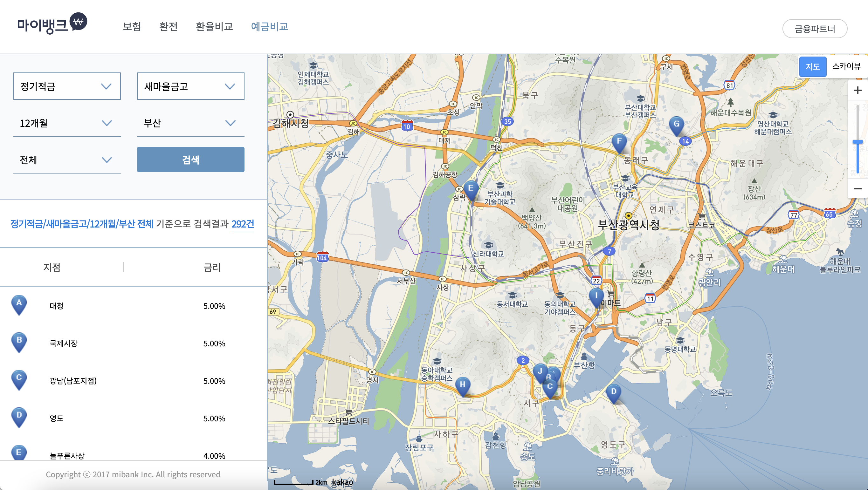
Task: Click the 부산광역시청 map label
Action: [x=629, y=225]
